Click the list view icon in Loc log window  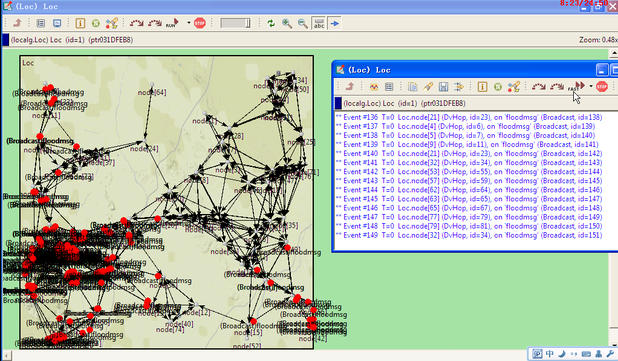tap(389, 86)
